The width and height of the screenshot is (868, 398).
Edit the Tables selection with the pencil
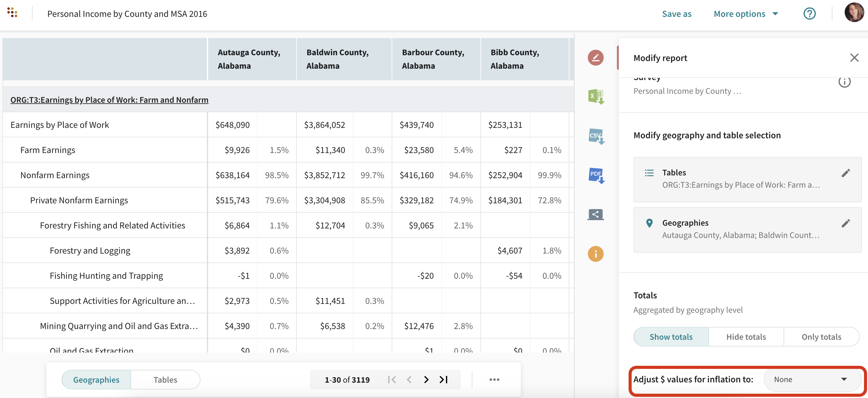[845, 173]
